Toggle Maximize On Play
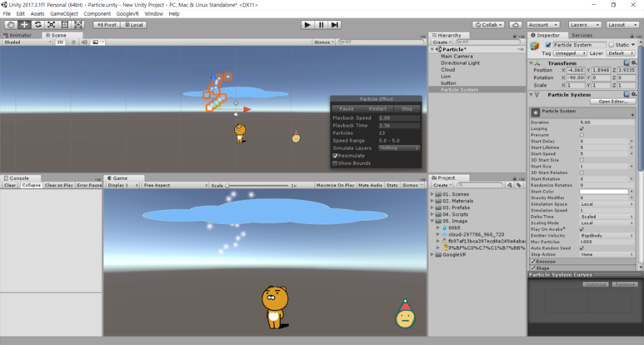 (335, 185)
